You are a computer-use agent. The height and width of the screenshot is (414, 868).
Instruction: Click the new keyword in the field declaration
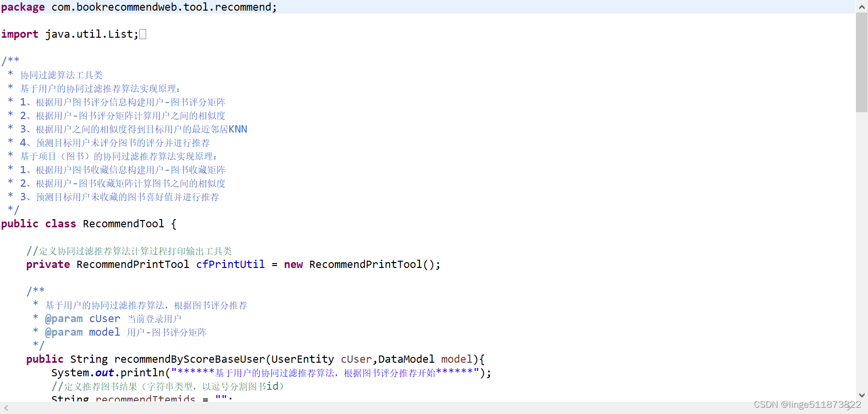[293, 265]
